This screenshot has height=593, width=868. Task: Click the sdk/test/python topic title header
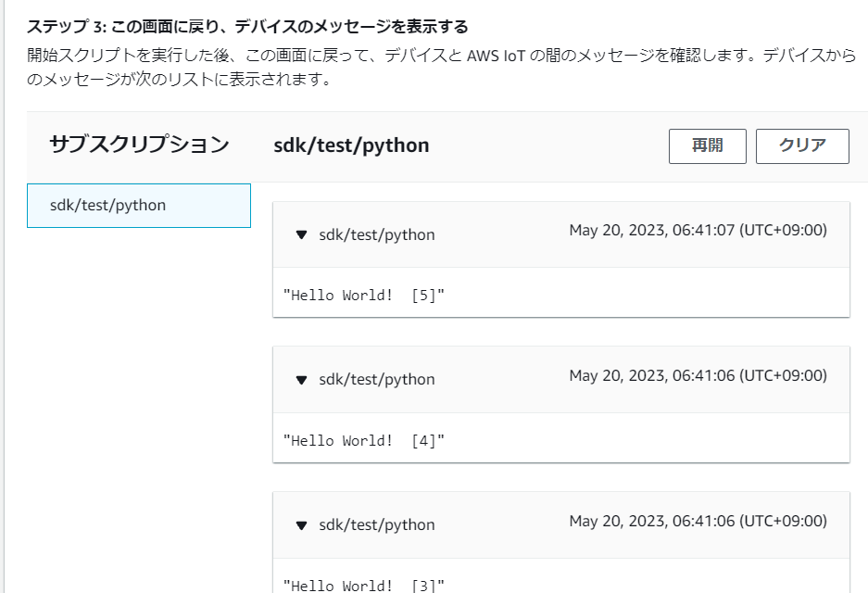pyautogui.click(x=350, y=145)
